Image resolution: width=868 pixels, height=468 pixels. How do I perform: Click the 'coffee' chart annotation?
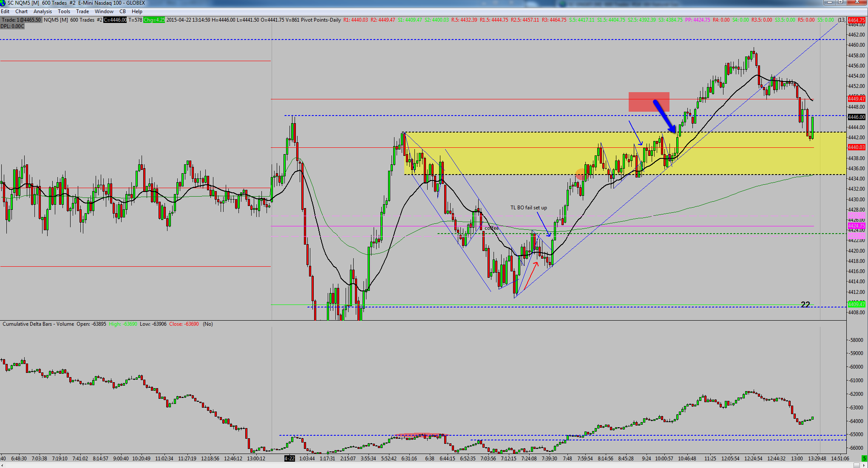point(492,228)
